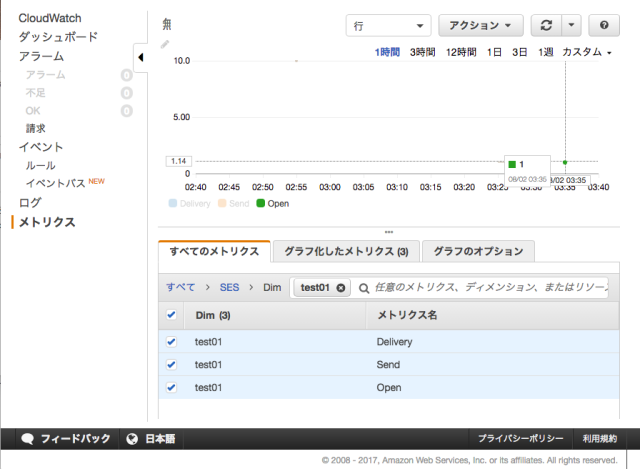The height and width of the screenshot is (469, 640).
Task: Select the 3時間 time range
Action: 422,52
